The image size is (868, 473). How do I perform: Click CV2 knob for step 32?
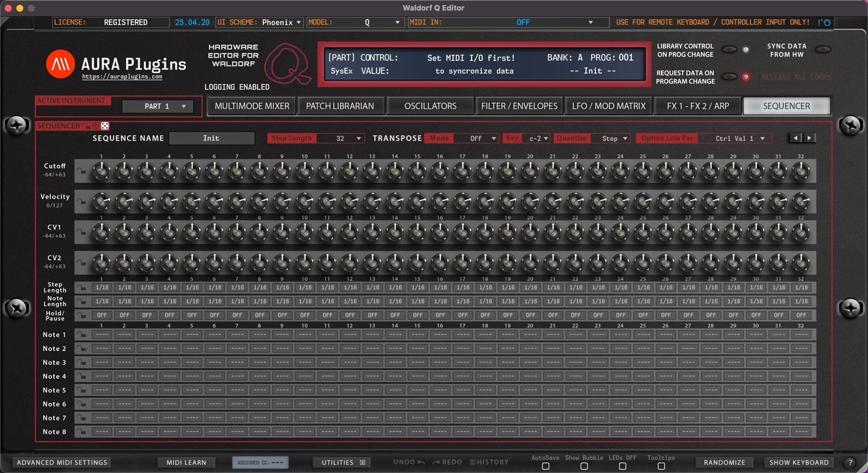(x=801, y=263)
